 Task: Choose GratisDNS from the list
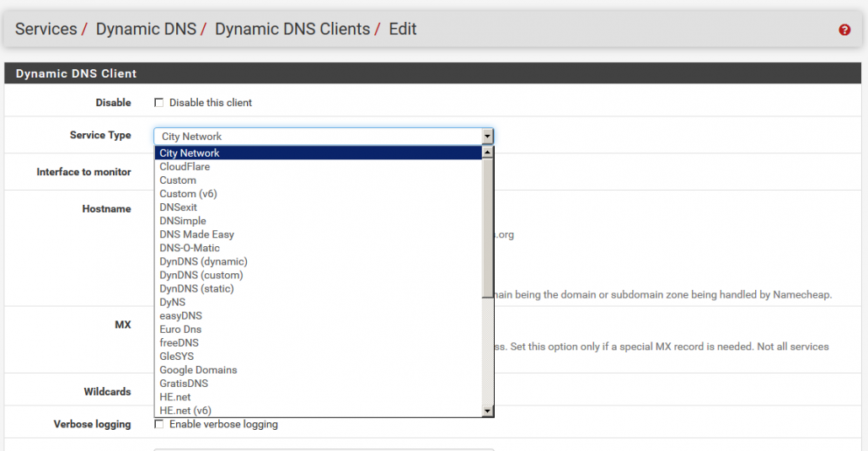coord(319,384)
